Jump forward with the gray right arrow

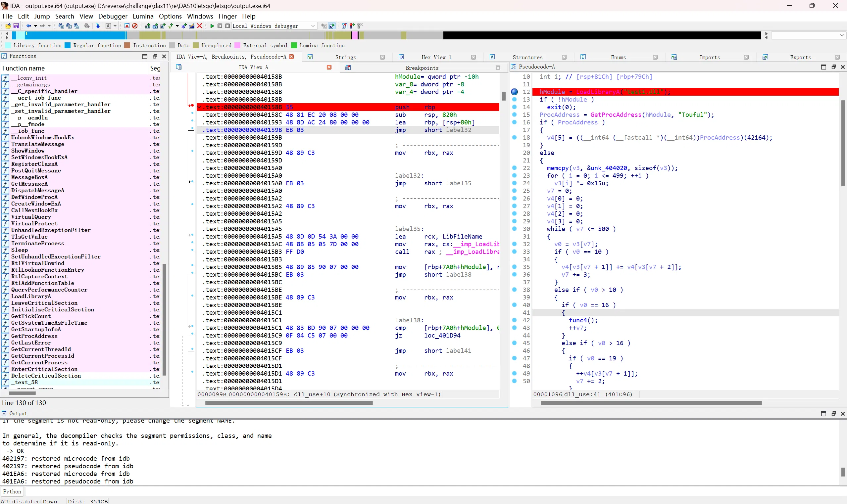[x=42, y=26]
